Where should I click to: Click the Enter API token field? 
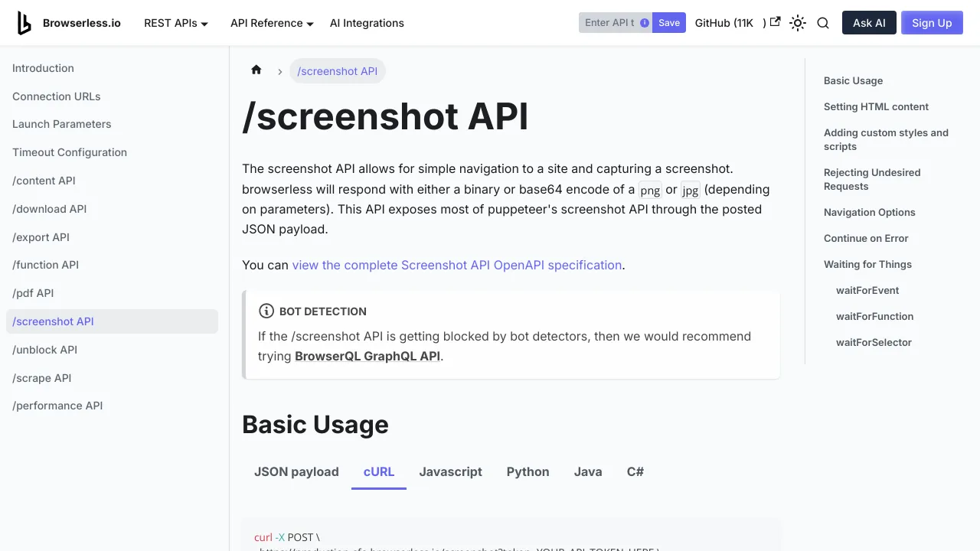[x=609, y=23]
